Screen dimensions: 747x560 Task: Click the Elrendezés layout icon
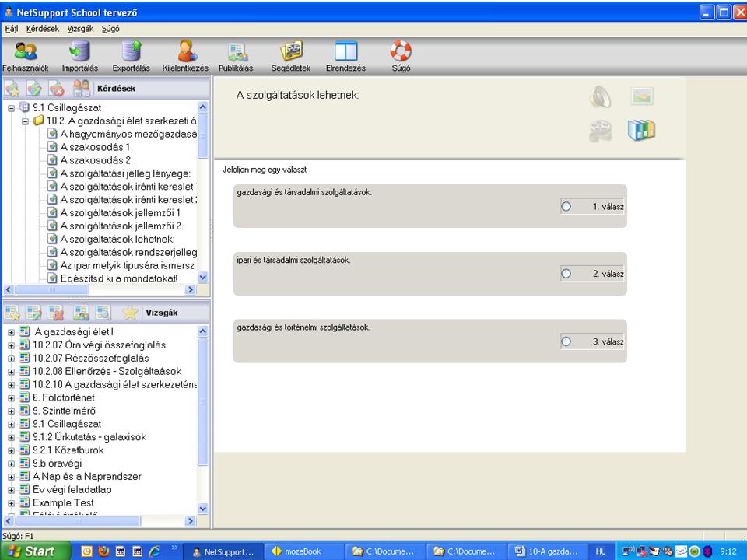[x=345, y=53]
